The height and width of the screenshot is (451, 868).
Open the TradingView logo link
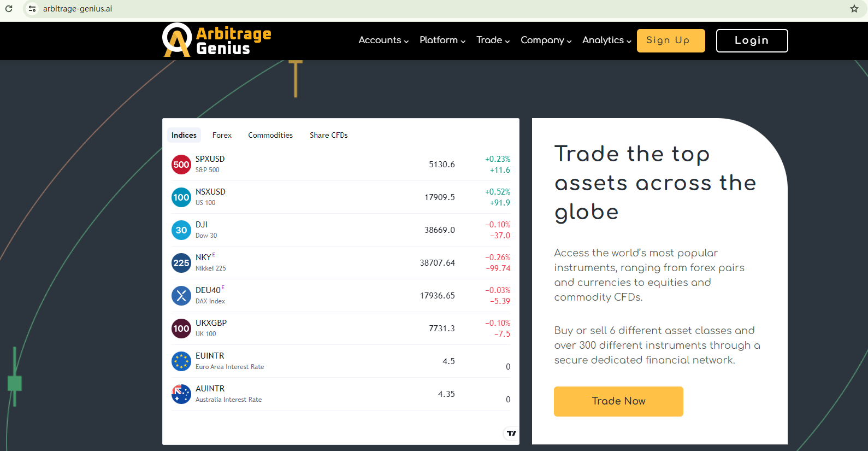coord(511,434)
